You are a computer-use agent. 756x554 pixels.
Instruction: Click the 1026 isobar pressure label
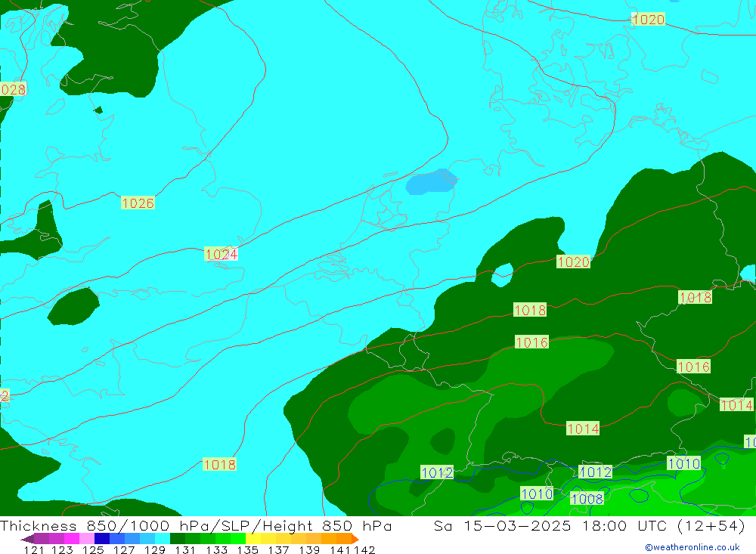click(138, 203)
